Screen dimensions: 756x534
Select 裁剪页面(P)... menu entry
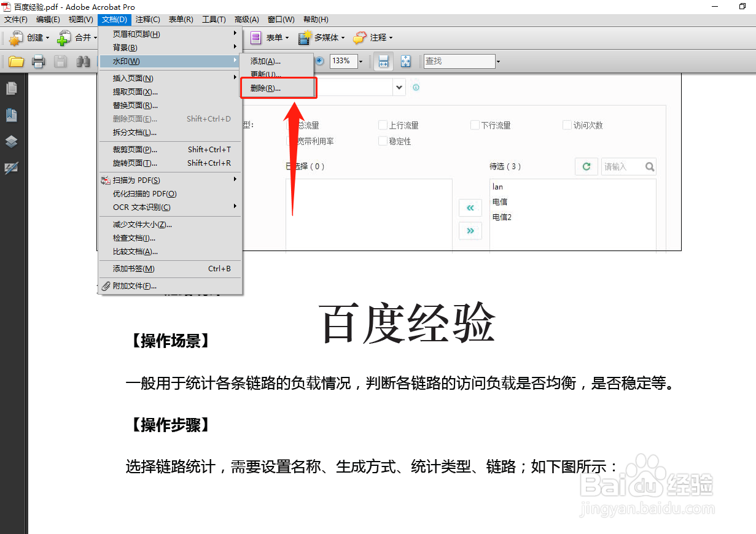(170, 149)
